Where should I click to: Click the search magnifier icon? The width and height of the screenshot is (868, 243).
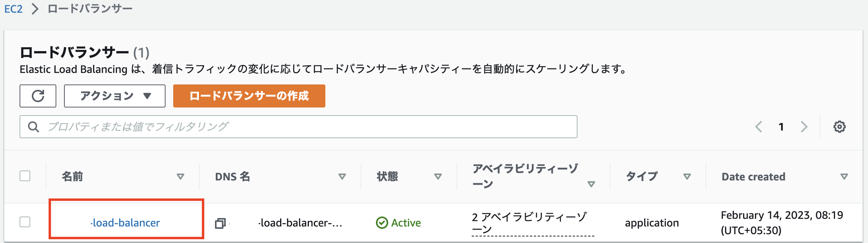pyautogui.click(x=34, y=127)
